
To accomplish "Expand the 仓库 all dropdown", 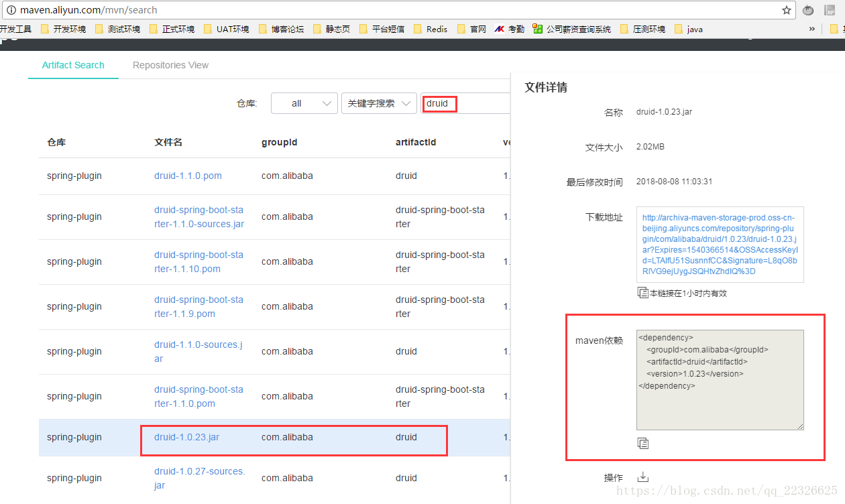I will tap(304, 103).
